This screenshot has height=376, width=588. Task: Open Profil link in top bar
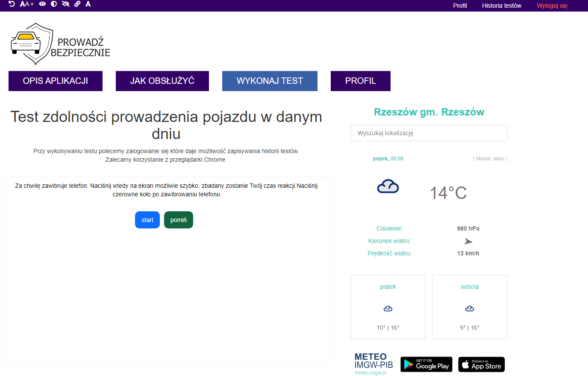pyautogui.click(x=460, y=6)
